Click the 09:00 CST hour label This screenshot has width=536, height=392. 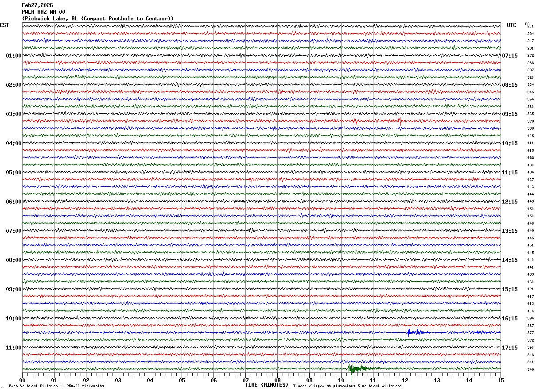[13, 289]
